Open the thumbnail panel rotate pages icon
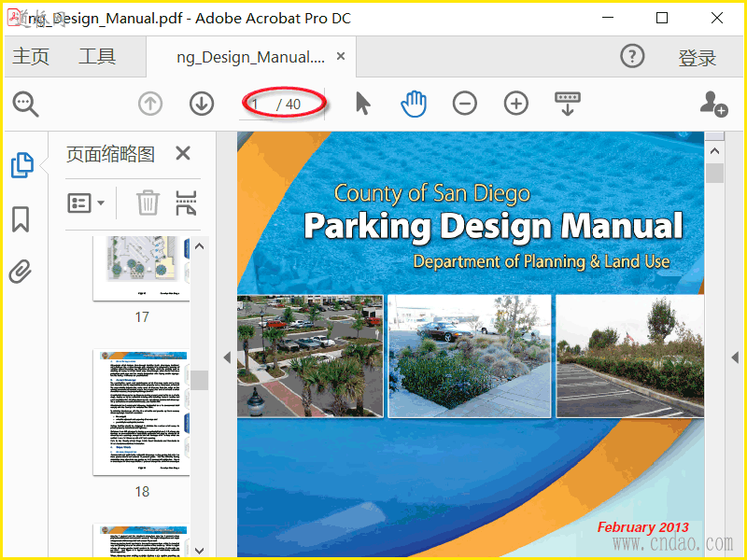 pos(186,203)
